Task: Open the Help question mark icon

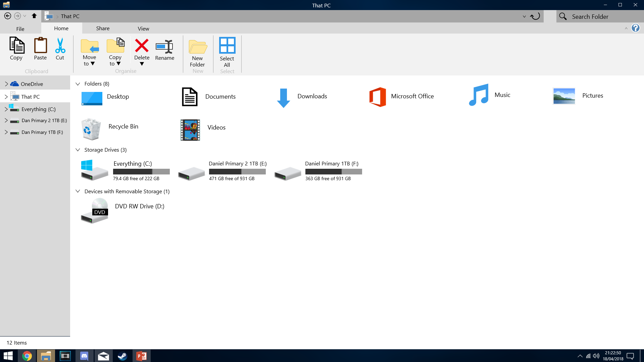Action: pyautogui.click(x=635, y=28)
